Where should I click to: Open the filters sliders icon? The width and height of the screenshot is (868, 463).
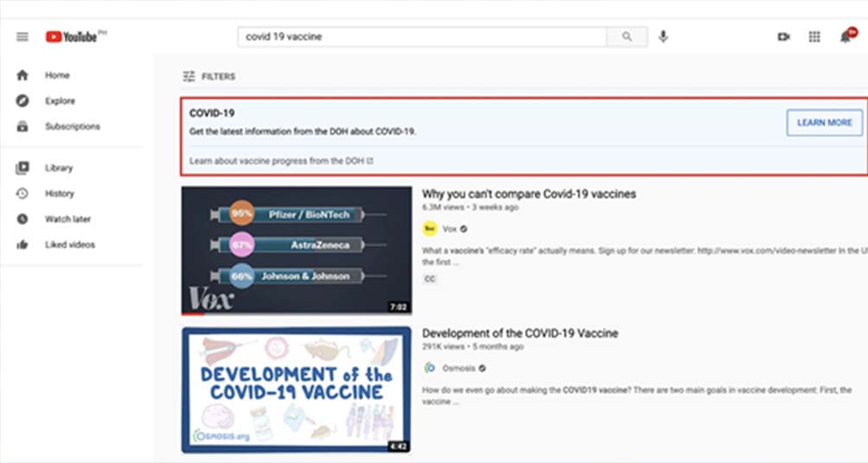pyautogui.click(x=188, y=76)
